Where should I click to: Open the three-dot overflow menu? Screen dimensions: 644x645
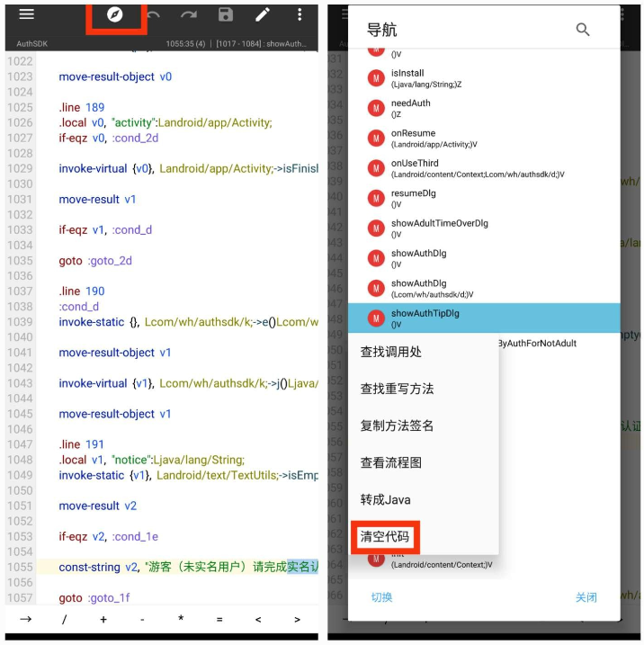300,14
